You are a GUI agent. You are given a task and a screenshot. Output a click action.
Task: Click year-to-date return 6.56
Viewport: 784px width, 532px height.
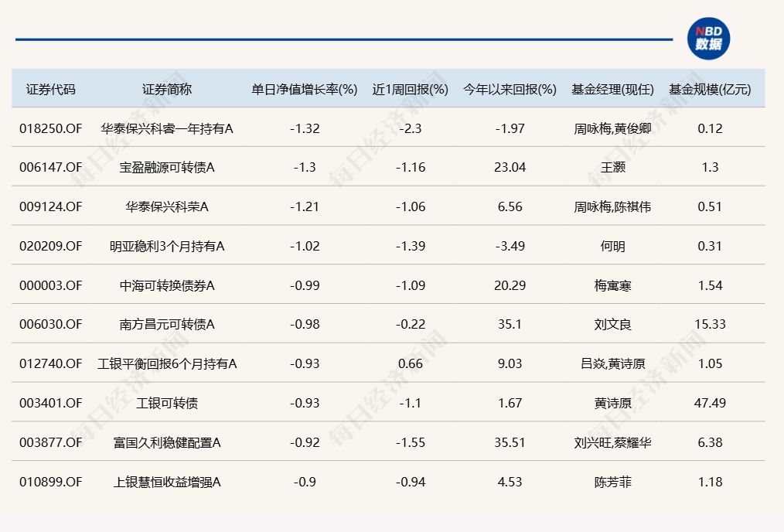[x=510, y=206]
